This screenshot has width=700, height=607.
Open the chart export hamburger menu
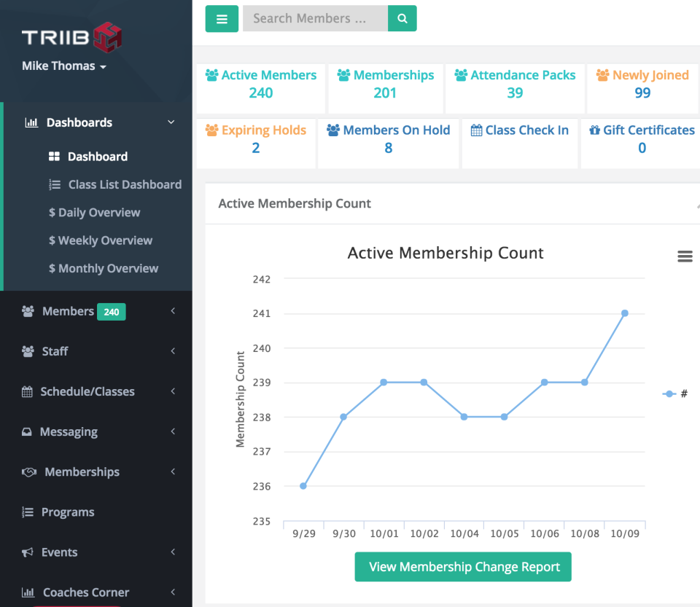pyautogui.click(x=684, y=256)
